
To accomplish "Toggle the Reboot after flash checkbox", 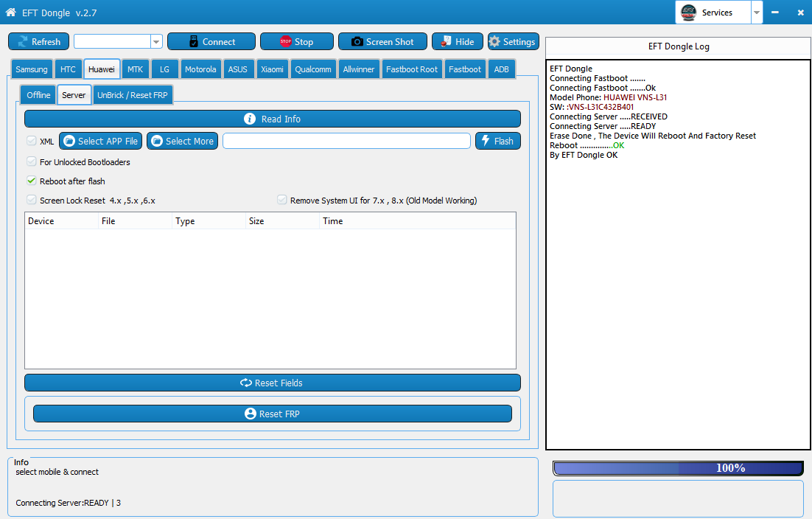I will (32, 181).
